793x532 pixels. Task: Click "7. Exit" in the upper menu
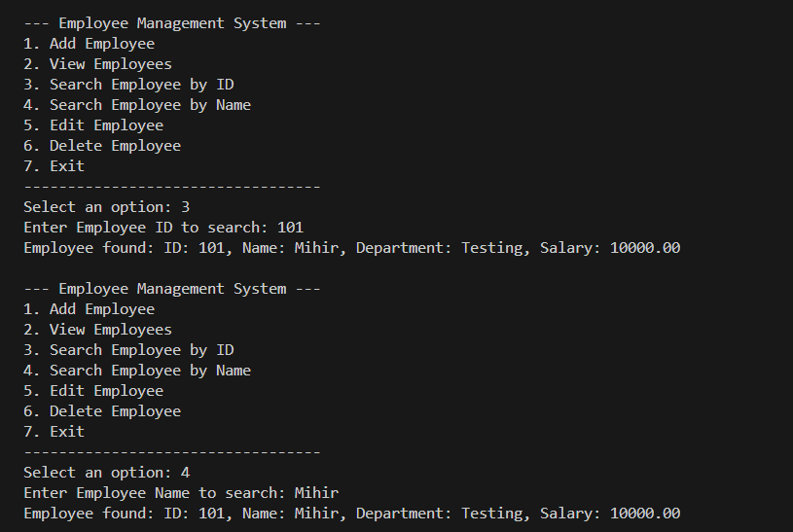coord(54,166)
